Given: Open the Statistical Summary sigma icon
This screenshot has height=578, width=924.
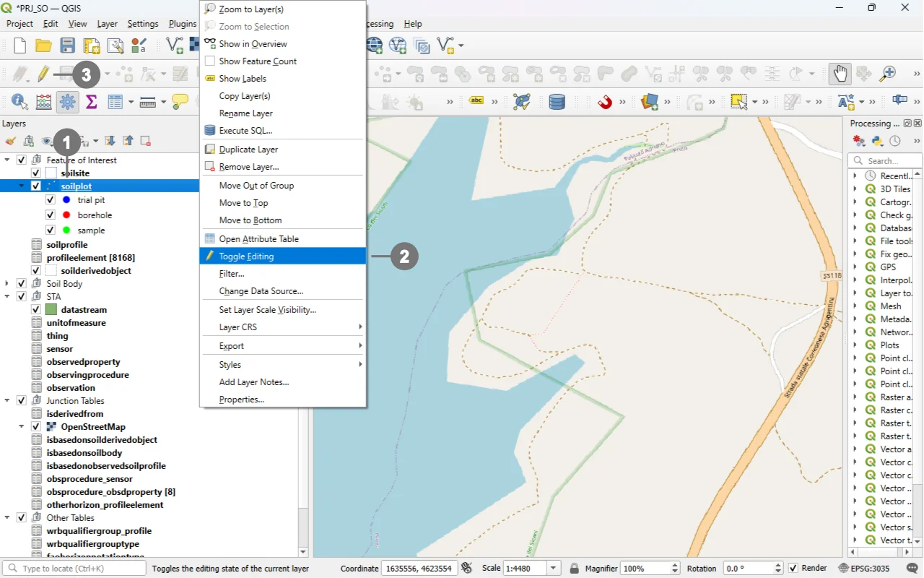Looking at the screenshot, I should (x=92, y=102).
